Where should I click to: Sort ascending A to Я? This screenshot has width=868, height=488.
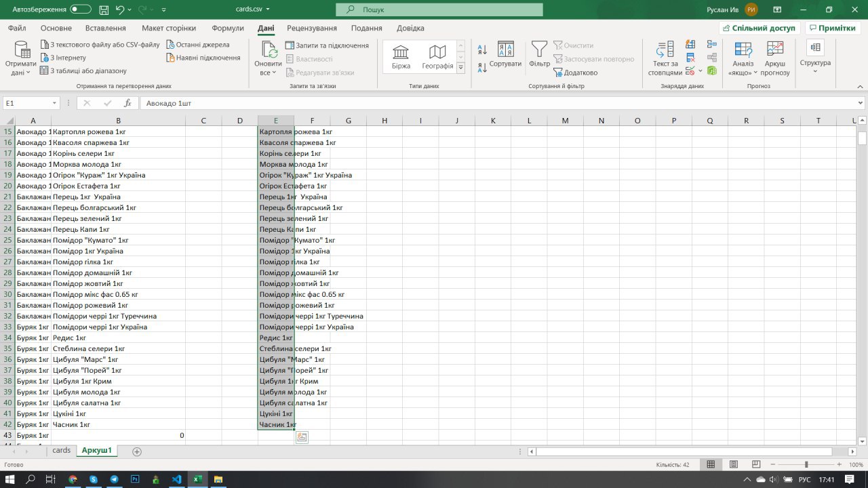[482, 50]
